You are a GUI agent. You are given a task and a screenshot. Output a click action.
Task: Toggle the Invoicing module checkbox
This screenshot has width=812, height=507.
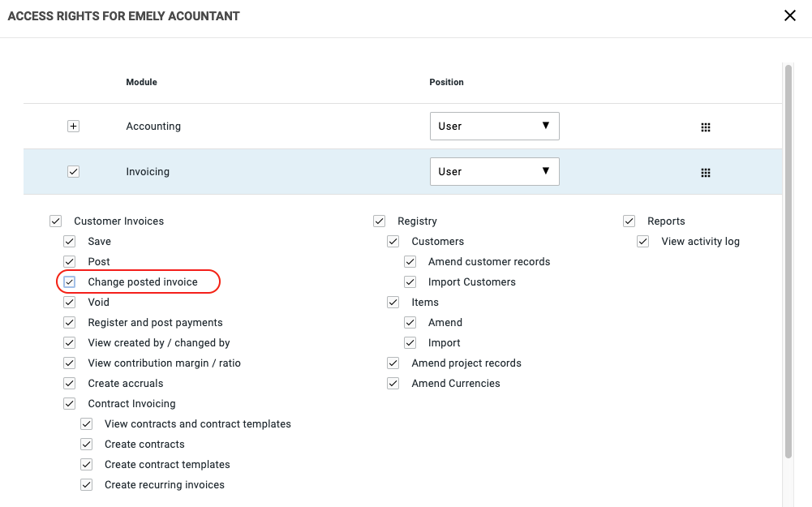pyautogui.click(x=73, y=172)
